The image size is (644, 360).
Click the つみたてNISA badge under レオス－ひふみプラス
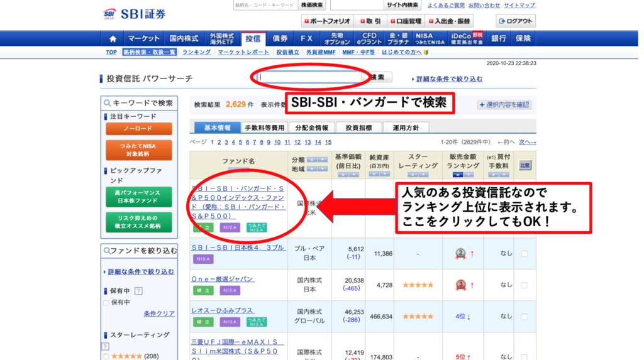pos(257,322)
